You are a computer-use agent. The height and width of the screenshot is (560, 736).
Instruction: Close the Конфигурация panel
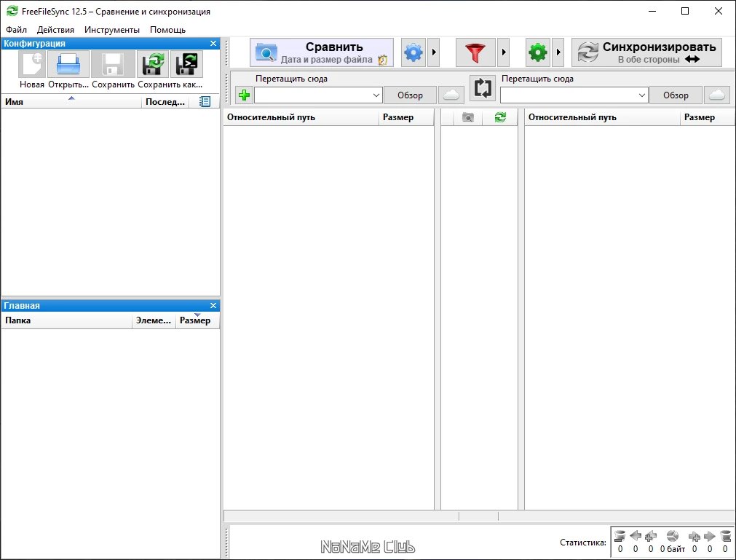tap(213, 43)
